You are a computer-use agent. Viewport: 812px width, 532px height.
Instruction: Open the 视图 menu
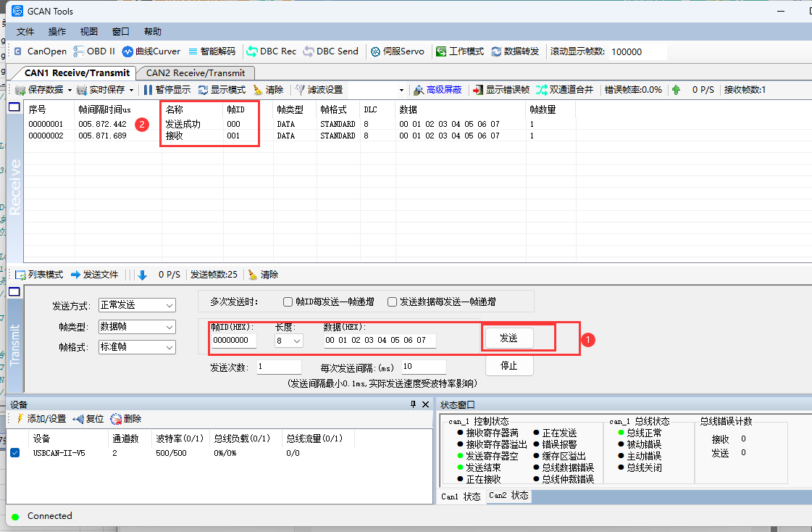pos(88,32)
